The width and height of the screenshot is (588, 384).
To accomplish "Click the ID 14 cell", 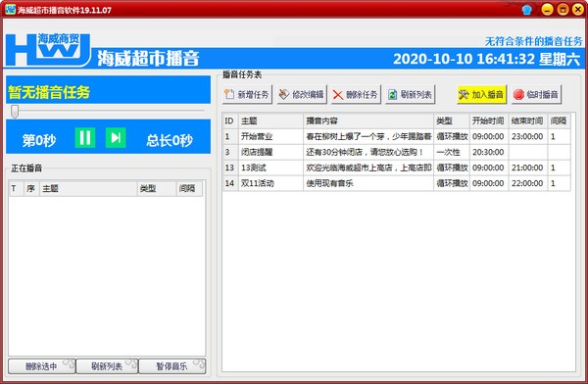I will pos(230,183).
